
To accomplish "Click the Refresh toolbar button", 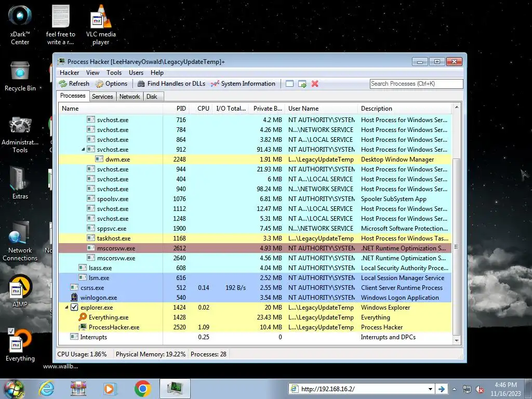I will point(74,84).
